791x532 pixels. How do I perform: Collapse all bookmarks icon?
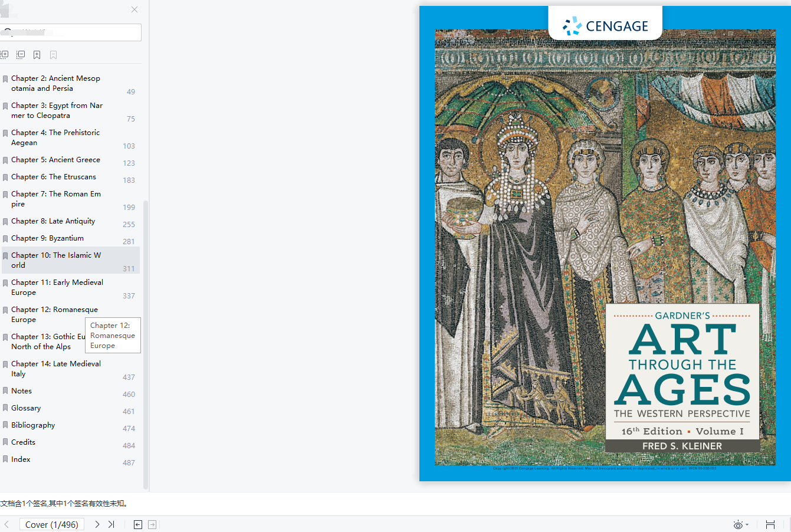point(21,55)
